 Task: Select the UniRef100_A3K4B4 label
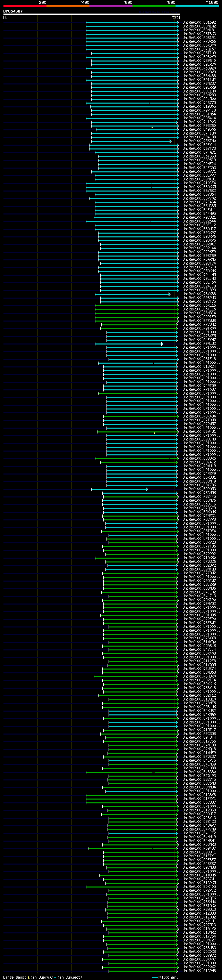pyautogui.click(x=199, y=416)
